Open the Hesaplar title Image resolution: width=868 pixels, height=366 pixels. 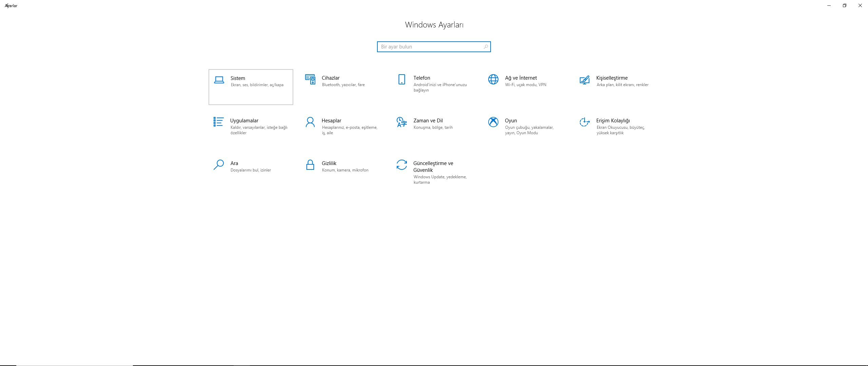(331, 121)
